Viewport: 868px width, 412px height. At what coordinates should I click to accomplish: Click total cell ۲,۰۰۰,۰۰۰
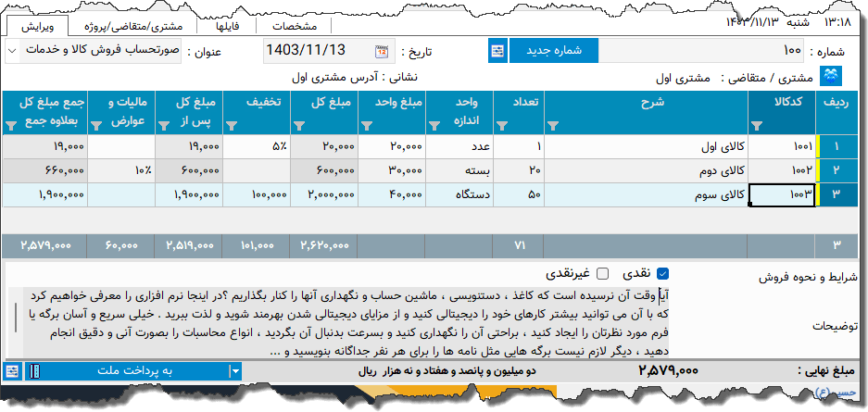[x=324, y=194]
